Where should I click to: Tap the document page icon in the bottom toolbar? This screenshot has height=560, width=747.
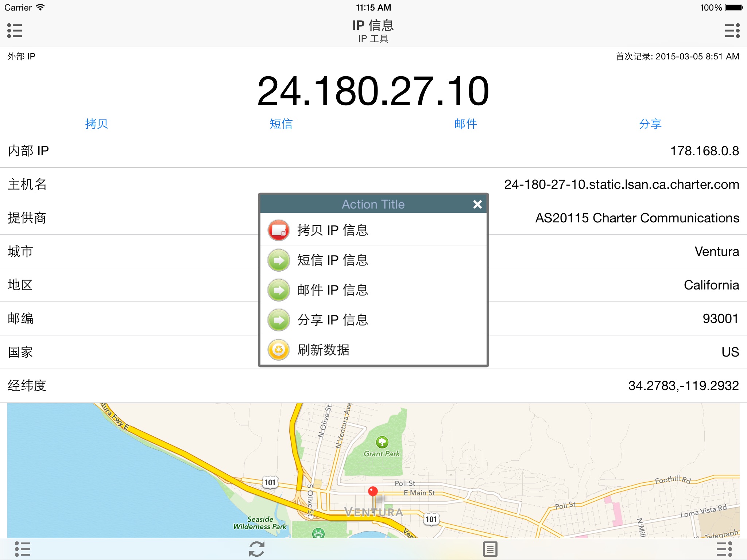point(490,549)
